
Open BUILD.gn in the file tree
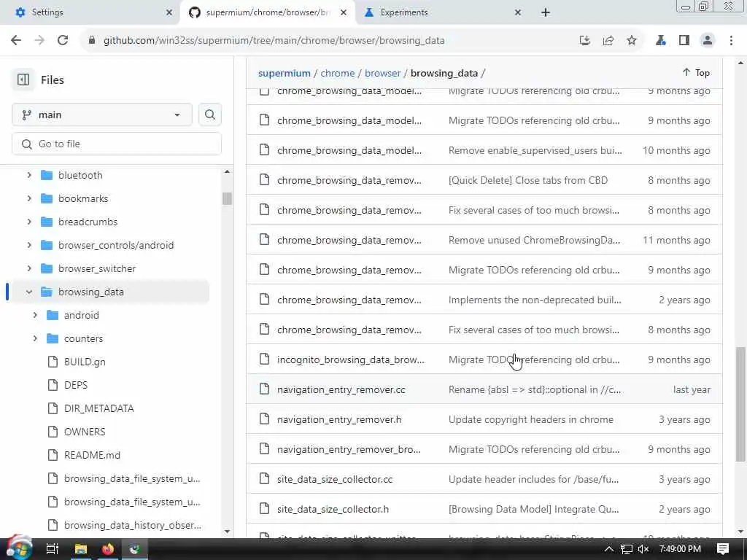[x=85, y=362]
